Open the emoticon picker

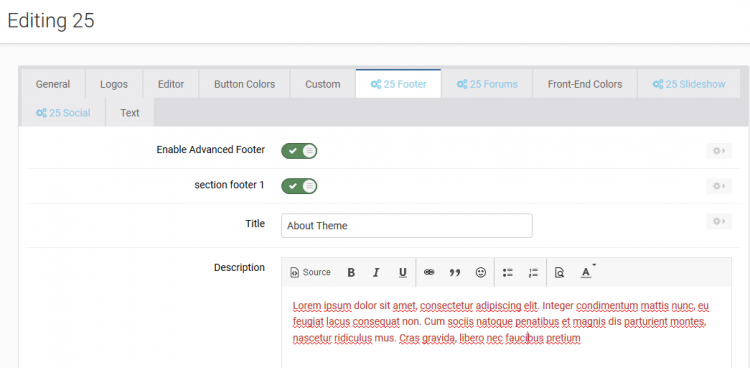click(481, 272)
